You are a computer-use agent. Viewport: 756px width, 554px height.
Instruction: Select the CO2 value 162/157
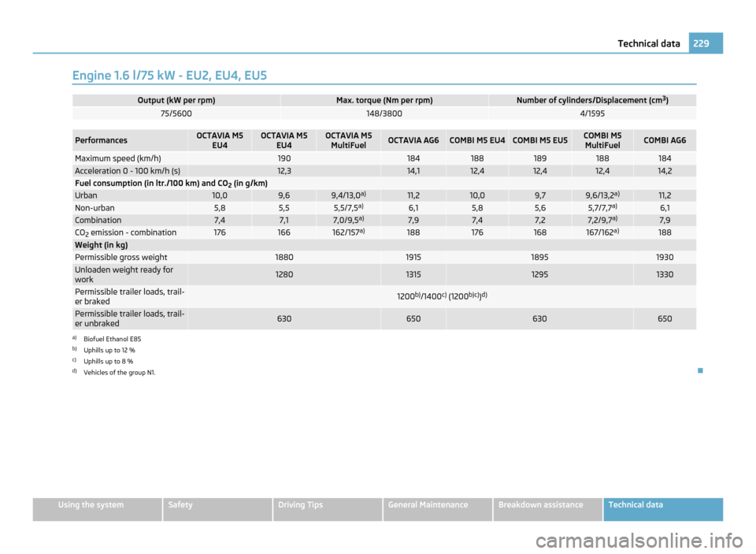click(348, 232)
